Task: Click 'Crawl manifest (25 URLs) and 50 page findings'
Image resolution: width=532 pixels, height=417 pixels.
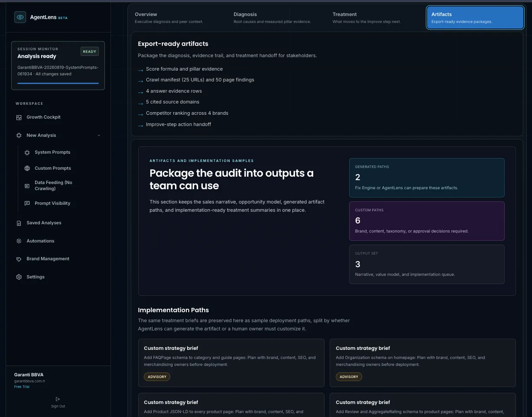Action: pyautogui.click(x=200, y=80)
